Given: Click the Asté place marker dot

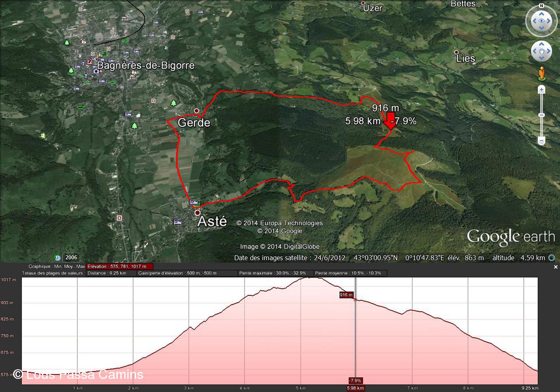Looking at the screenshot, I should 198,213.
